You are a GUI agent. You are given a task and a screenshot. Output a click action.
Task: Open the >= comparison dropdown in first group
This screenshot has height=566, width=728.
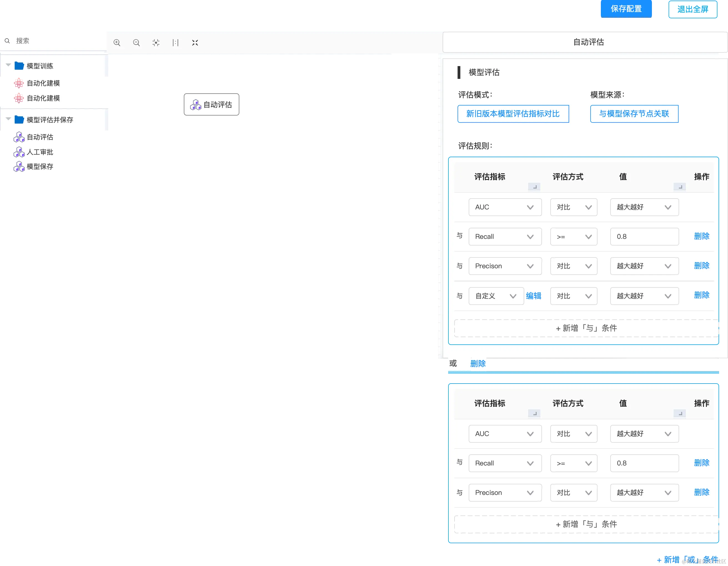point(573,237)
